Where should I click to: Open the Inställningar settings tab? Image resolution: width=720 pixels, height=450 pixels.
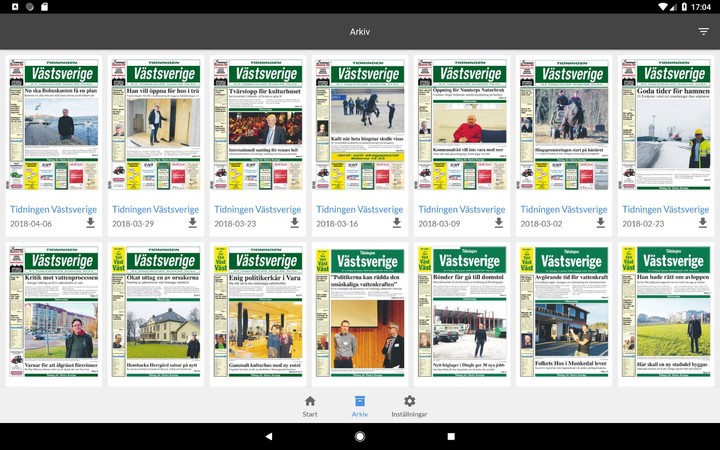coord(409,406)
